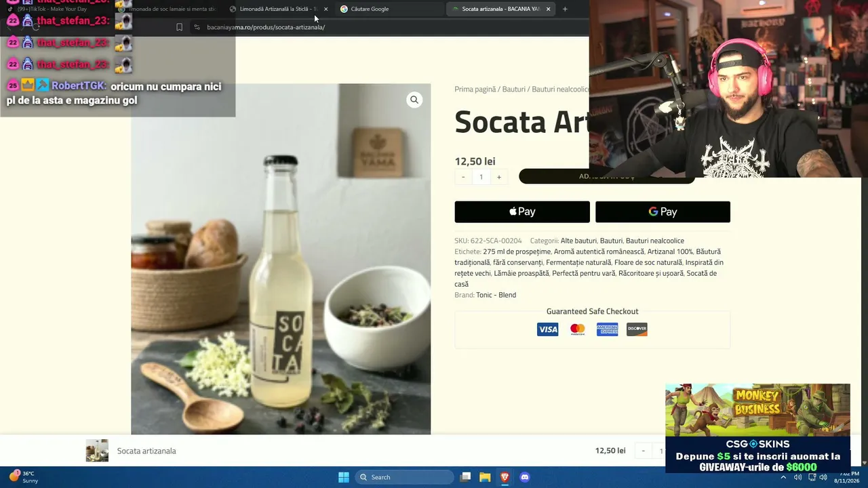Open the Perfectă pentru vară tag

click(584, 273)
